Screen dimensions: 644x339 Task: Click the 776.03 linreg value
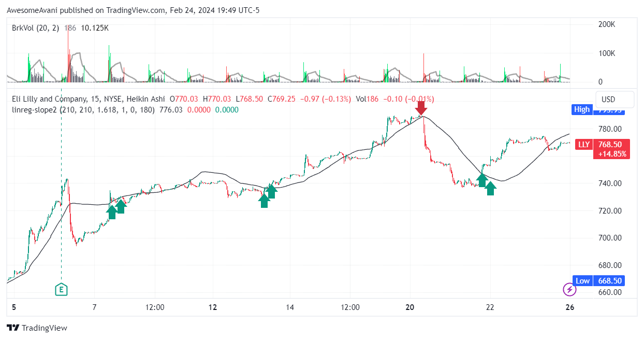click(171, 109)
